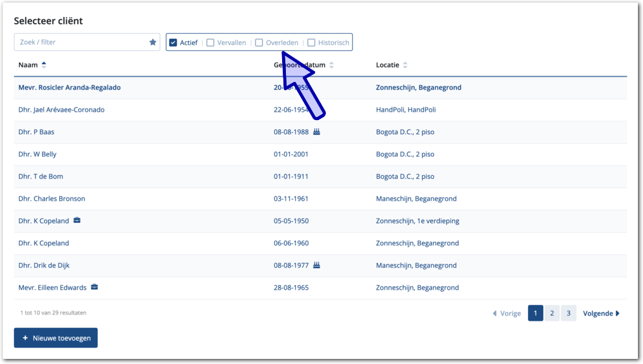Click briefcase icon next to first K Copeland
643x364 pixels.
(77, 221)
